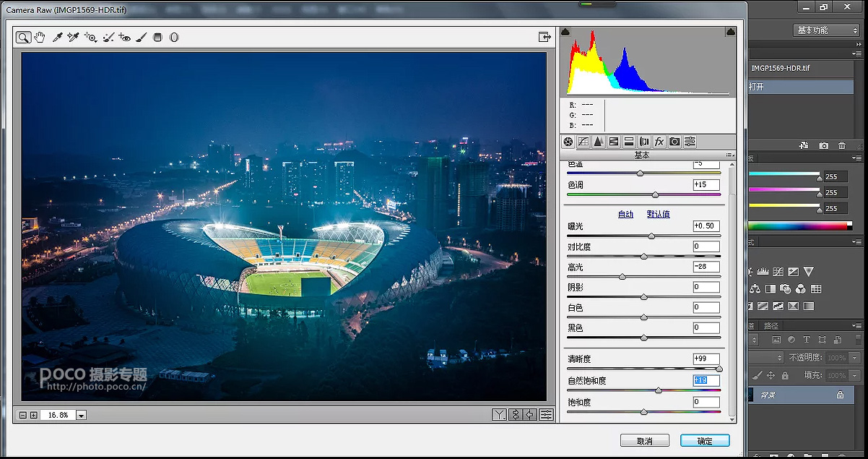Click the 对比度 contrast value field

(706, 246)
